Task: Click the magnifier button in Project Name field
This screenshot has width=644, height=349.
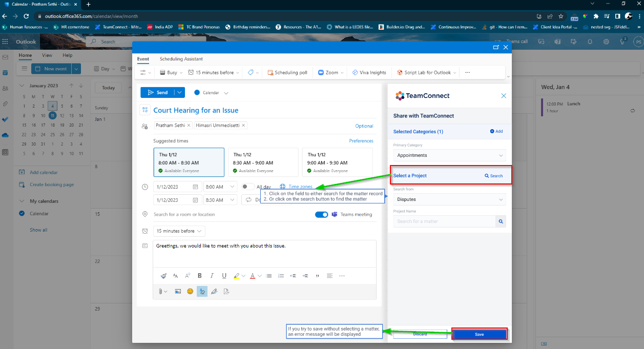Action: pyautogui.click(x=501, y=221)
